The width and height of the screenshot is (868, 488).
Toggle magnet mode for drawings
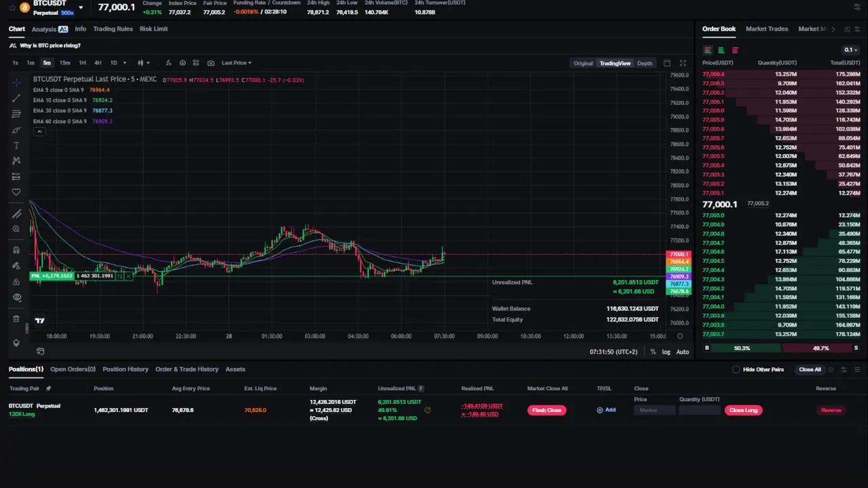(x=16, y=250)
